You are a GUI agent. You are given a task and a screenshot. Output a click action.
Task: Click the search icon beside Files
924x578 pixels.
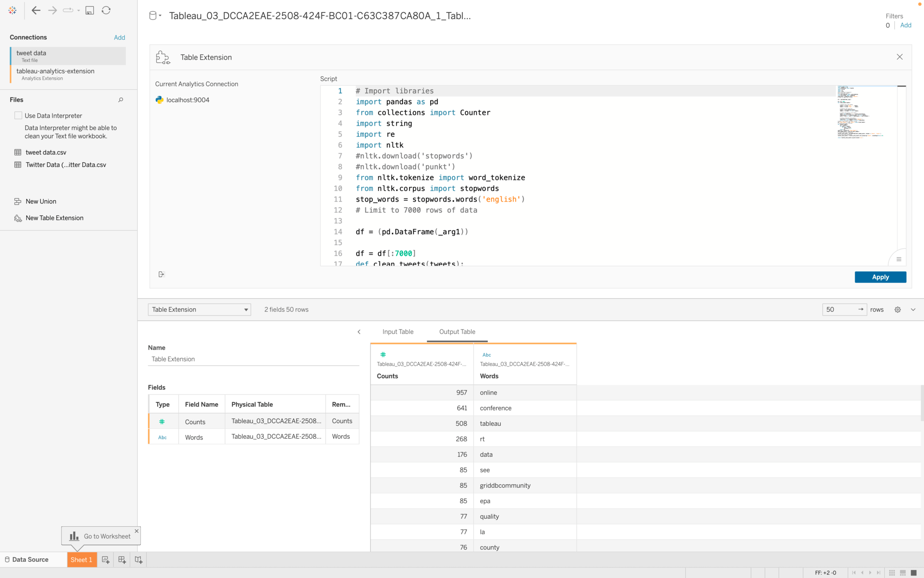(x=121, y=100)
